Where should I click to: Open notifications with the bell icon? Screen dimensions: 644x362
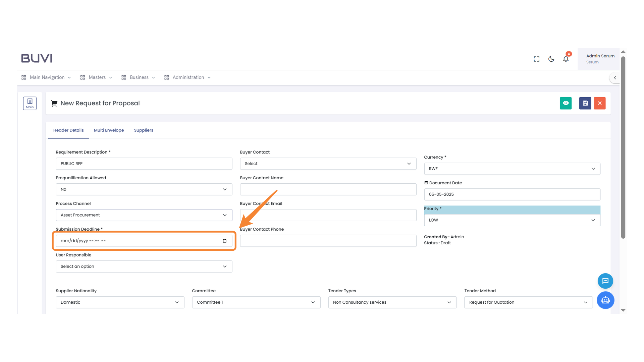pos(566,59)
